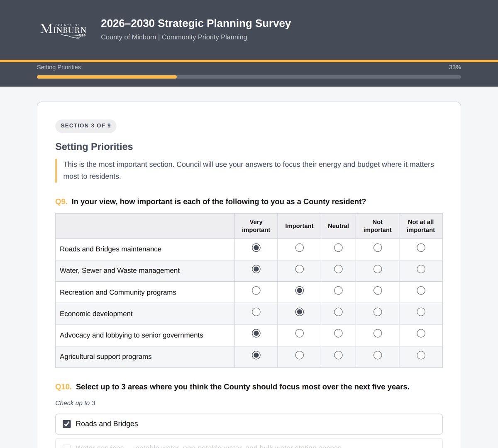Image resolution: width=498 pixels, height=448 pixels.
Task: Select Not important for Economic development
Action: tap(378, 312)
